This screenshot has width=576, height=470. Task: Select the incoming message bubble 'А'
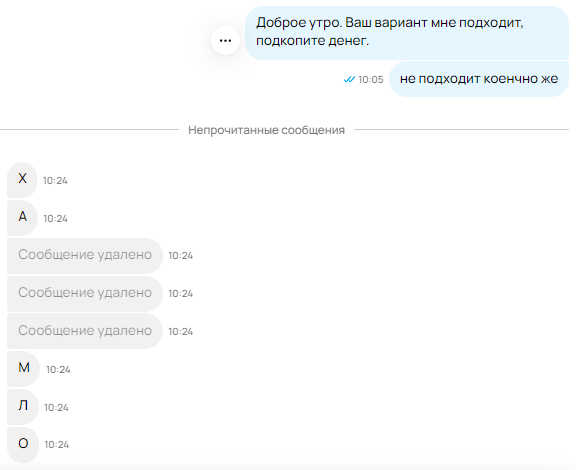[22, 218]
